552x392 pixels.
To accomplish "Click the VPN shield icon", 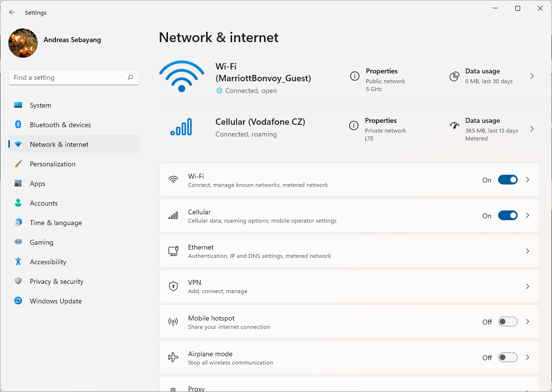I will tap(173, 286).
